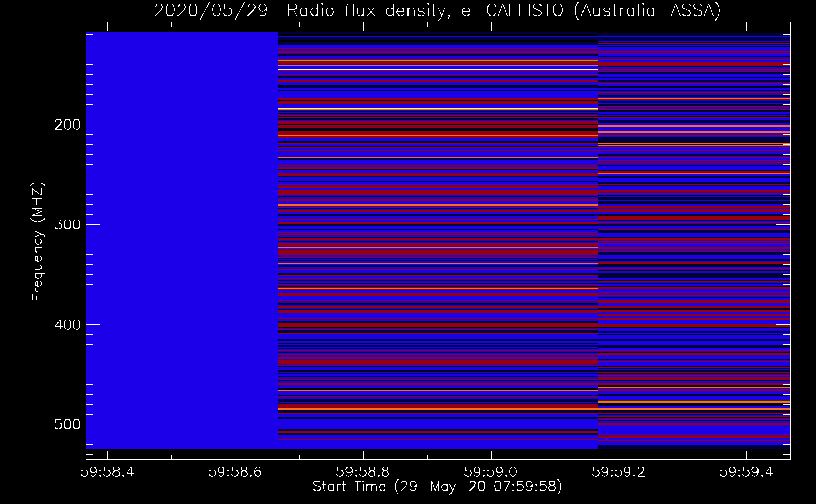The width and height of the screenshot is (816, 504).
Task: Click the 59:58.8 time tick label
Action: coord(363,472)
